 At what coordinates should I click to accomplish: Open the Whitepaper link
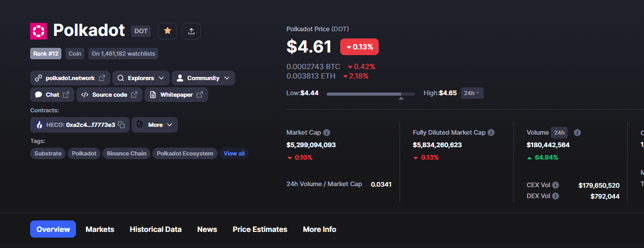pos(176,95)
